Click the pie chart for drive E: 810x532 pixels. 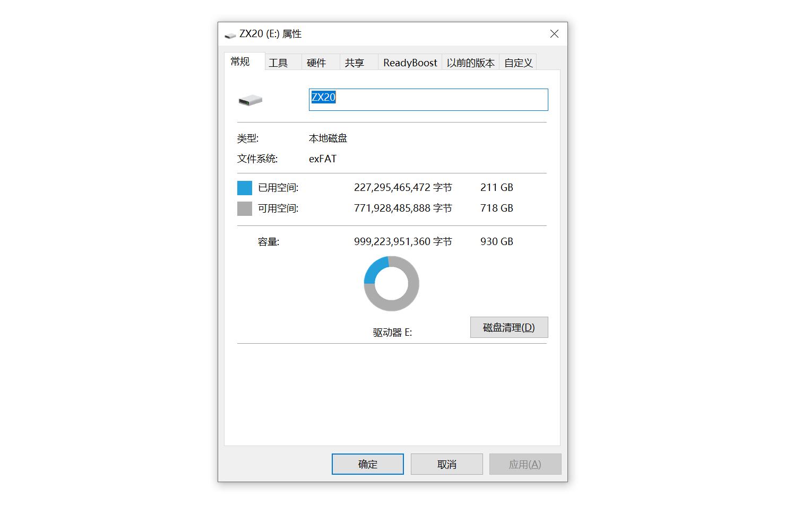(x=391, y=284)
